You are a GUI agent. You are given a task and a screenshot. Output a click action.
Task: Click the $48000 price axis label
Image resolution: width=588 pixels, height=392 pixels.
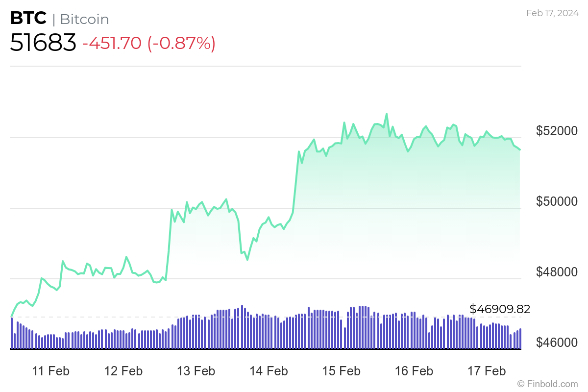pos(557,272)
